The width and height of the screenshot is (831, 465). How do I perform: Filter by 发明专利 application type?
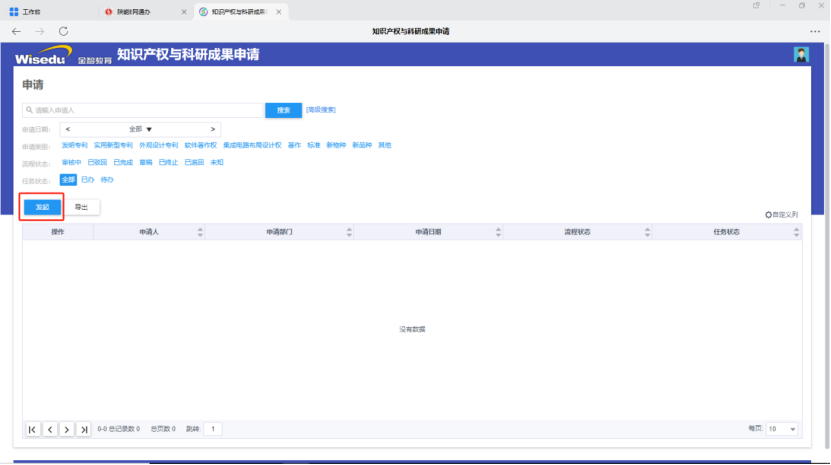(75, 145)
